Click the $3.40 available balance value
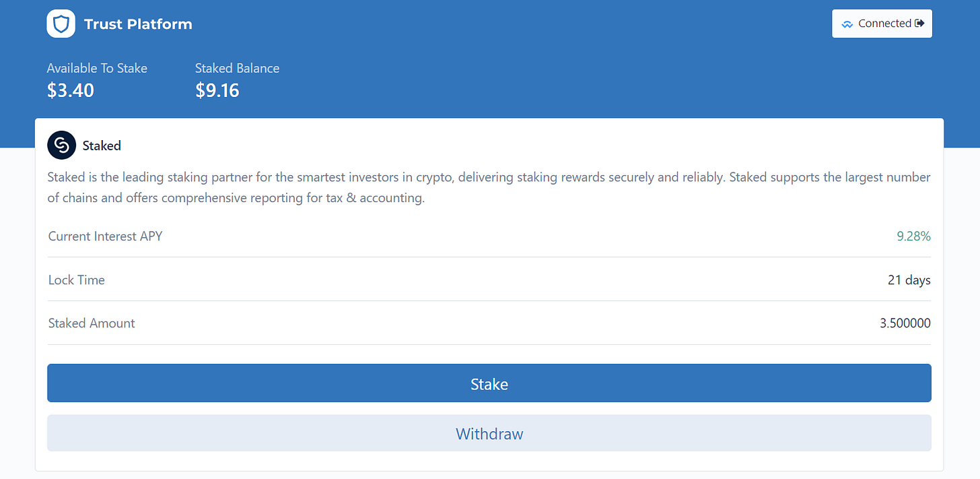 [71, 90]
